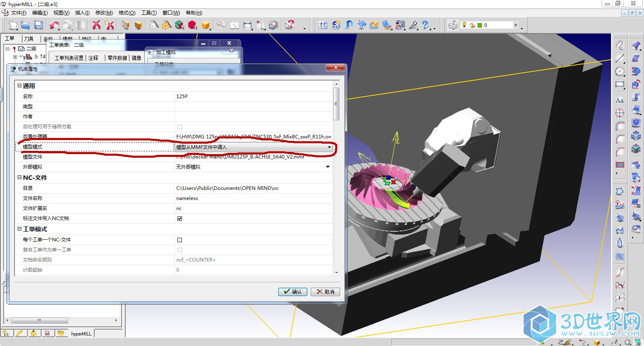Open the hyperMILL job list browser icon

pos(323,25)
